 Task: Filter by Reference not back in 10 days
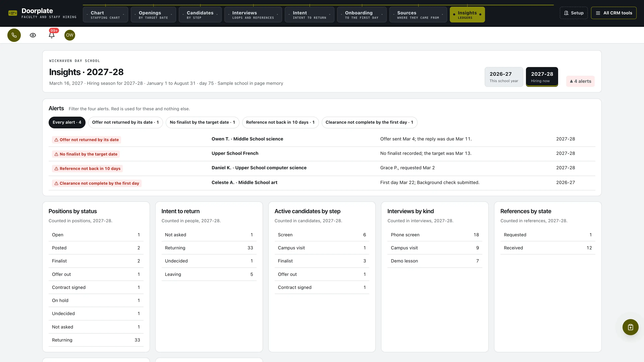point(280,122)
